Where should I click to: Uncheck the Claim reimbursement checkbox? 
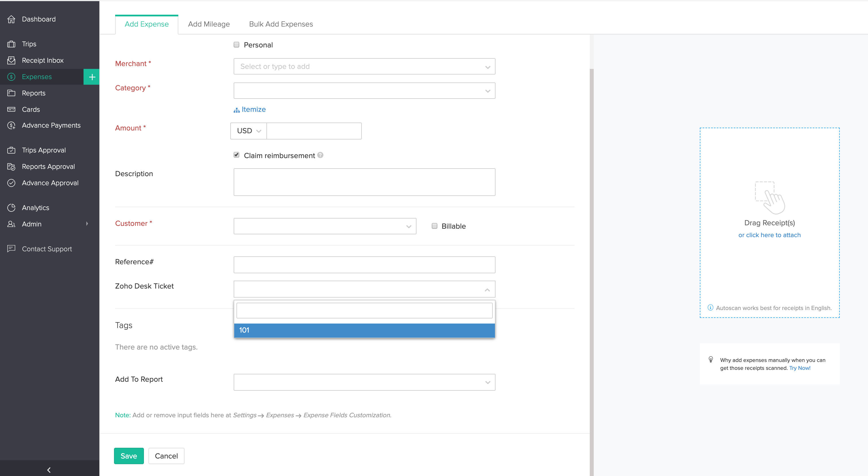pos(236,155)
